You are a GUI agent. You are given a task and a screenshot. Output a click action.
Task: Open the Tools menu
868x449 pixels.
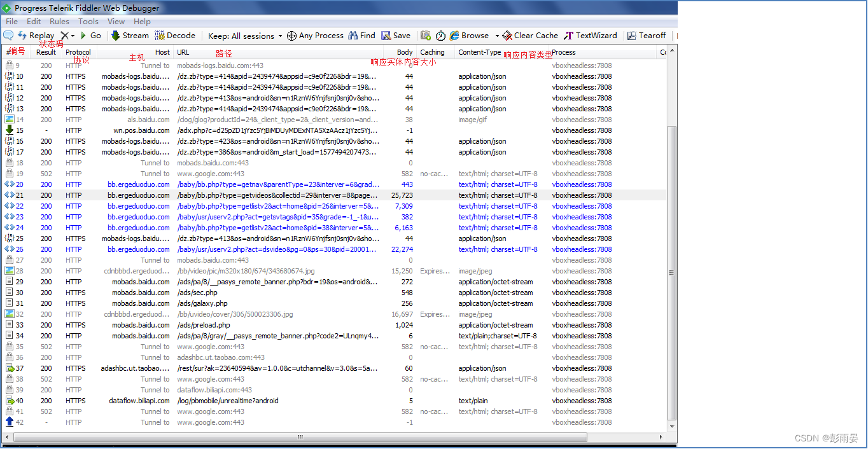tap(88, 22)
